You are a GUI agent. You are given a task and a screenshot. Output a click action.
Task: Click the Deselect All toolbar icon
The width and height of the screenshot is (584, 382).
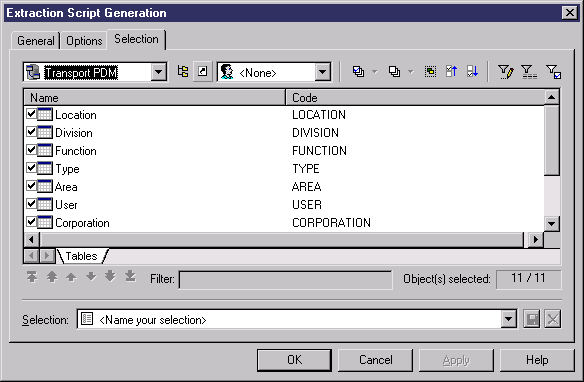tap(394, 71)
